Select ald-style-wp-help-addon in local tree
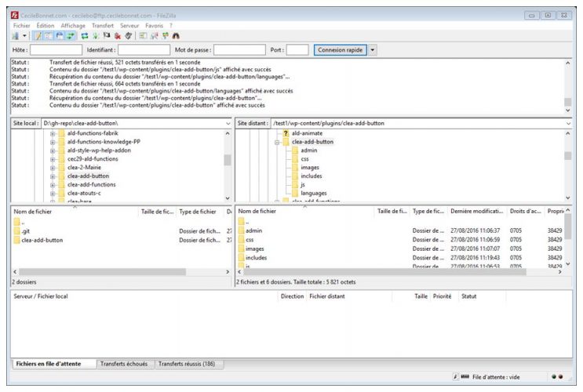Viewport: 583px width, 392px height. (99, 151)
